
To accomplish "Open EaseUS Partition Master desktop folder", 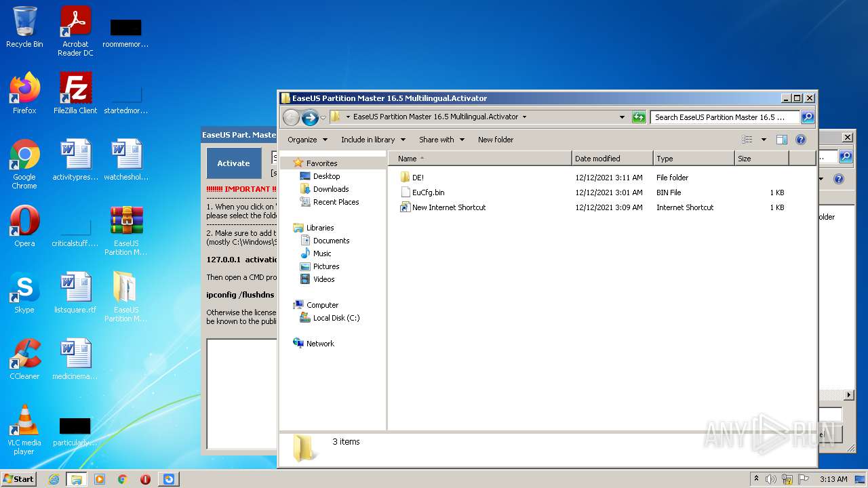I will click(x=126, y=297).
